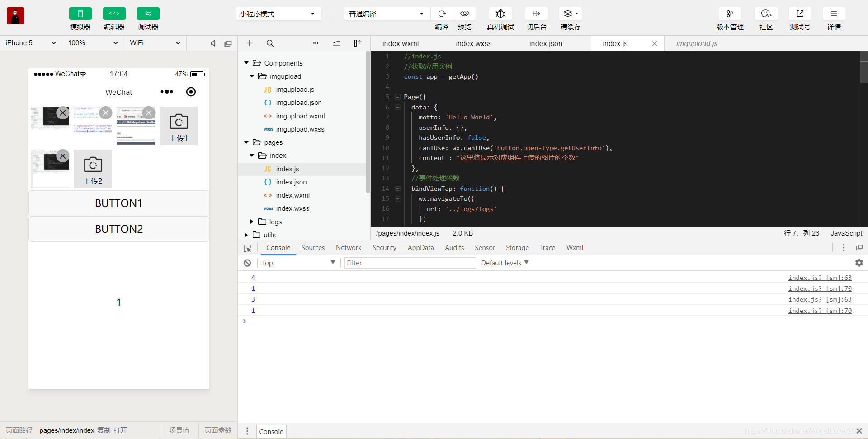
Task: Clear the console icon
Action: coord(247,263)
